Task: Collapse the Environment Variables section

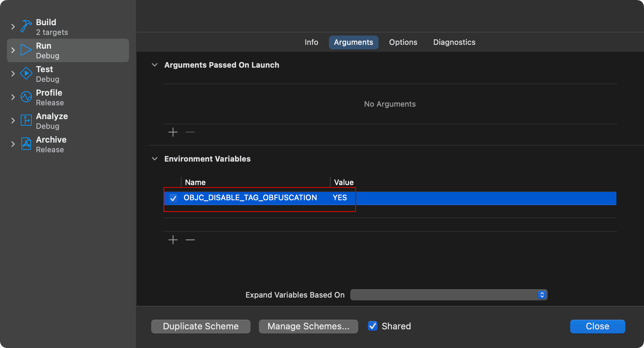Action: pyautogui.click(x=155, y=159)
